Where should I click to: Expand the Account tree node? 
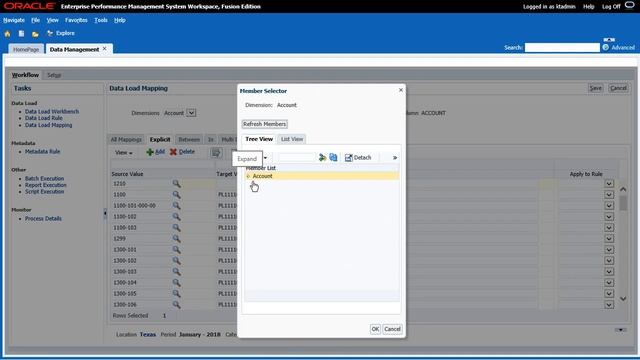(248, 176)
